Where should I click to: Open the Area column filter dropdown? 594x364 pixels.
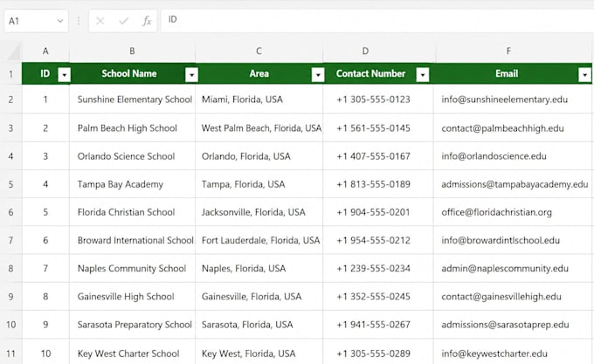click(318, 74)
